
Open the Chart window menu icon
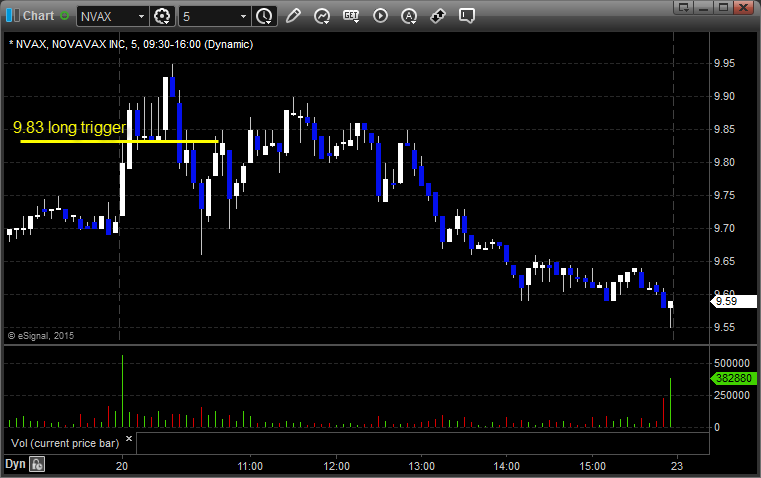(12, 16)
